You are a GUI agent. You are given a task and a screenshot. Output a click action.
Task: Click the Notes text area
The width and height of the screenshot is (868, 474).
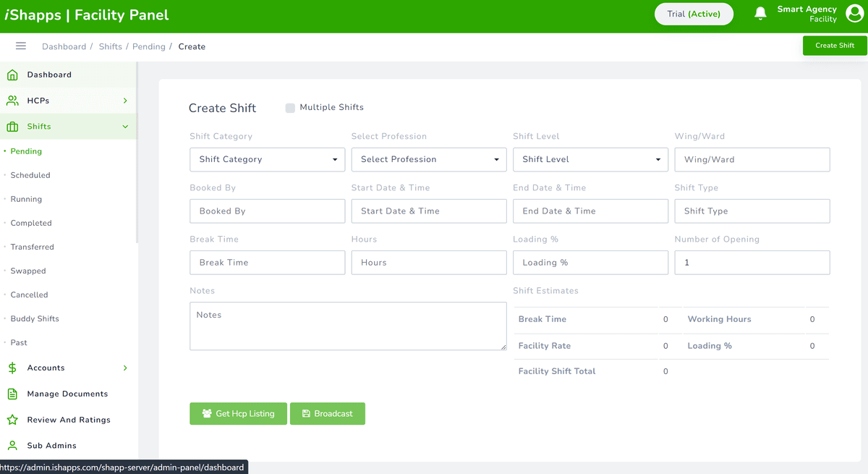coord(348,326)
